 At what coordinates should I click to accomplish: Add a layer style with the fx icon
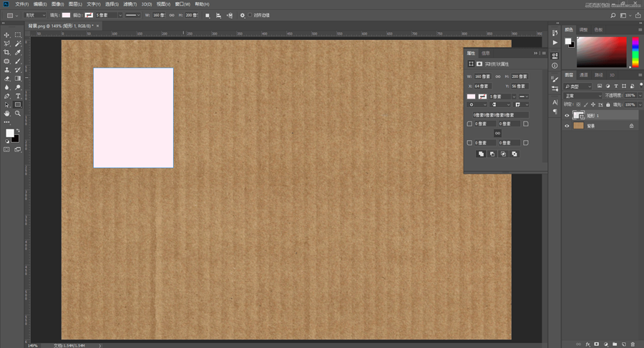(x=587, y=344)
